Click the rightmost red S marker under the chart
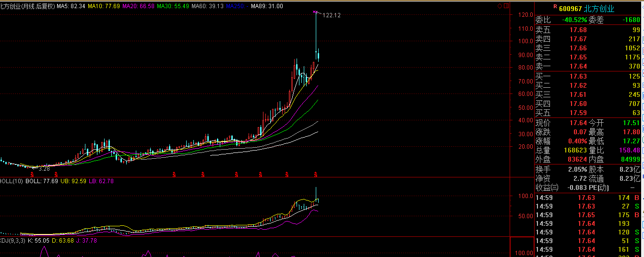The height and width of the screenshot is (257, 644). coord(316,174)
